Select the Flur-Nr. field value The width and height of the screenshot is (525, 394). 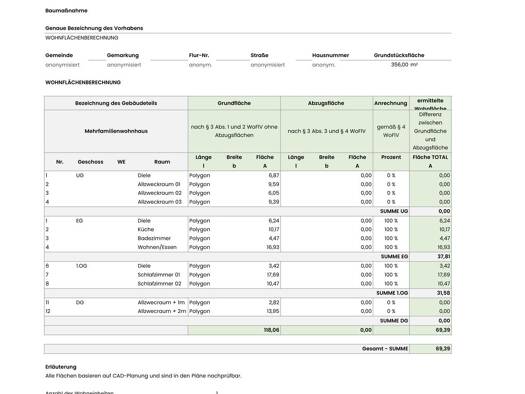pos(200,65)
